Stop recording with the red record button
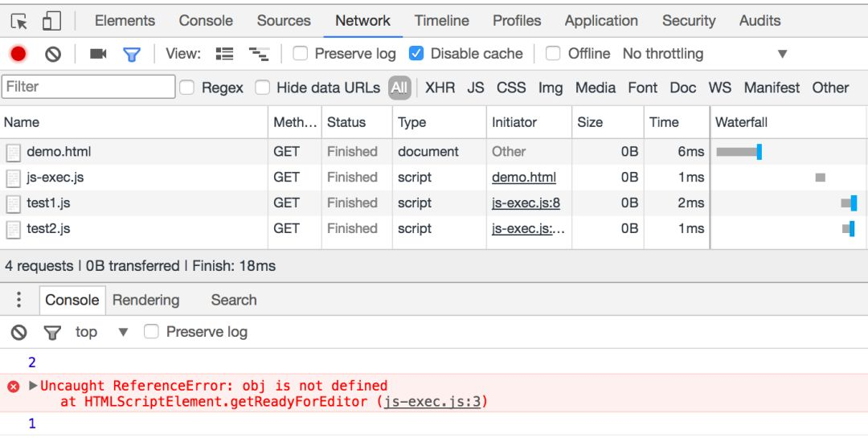This screenshot has width=868, height=438. tap(18, 54)
